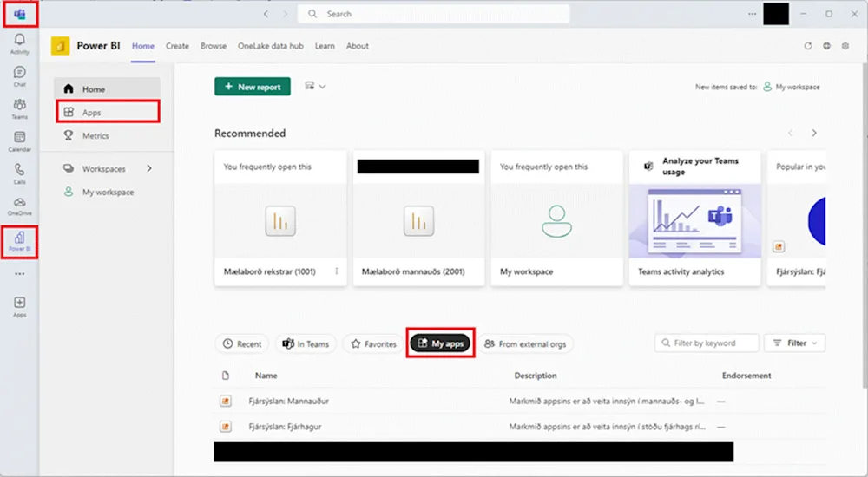The height and width of the screenshot is (477, 868).
Task: Open the Mælaborð mannauðs (2001) card
Action: 419,218
